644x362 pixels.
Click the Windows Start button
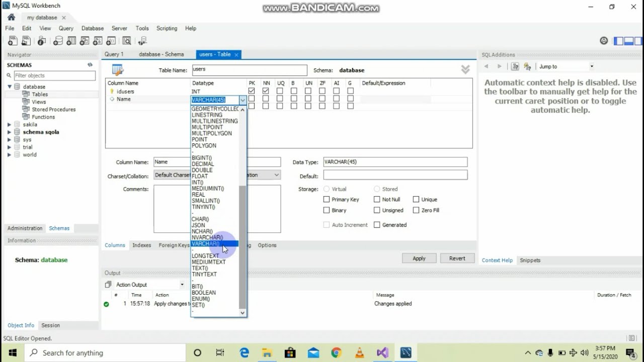pyautogui.click(x=12, y=352)
